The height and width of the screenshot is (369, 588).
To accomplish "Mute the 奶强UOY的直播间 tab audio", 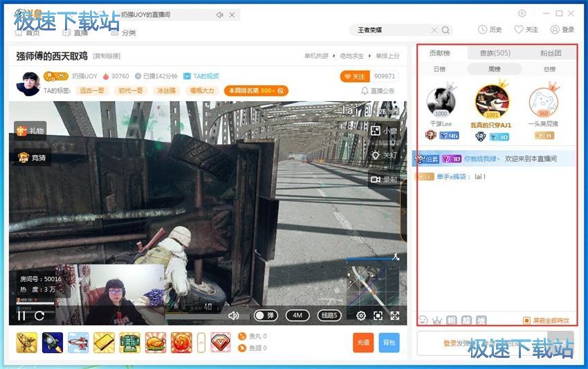I will (220, 15).
